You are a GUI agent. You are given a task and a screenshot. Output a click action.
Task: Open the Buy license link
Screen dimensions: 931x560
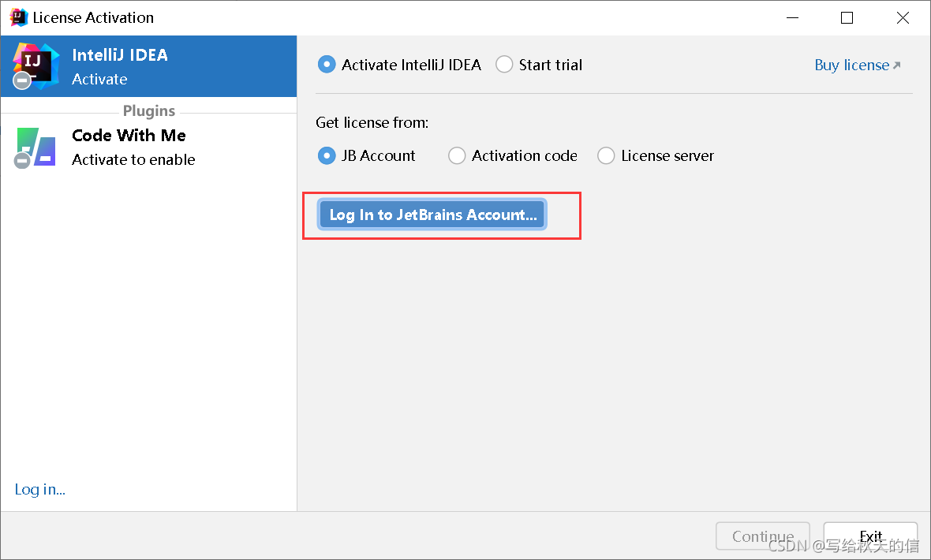(x=858, y=65)
